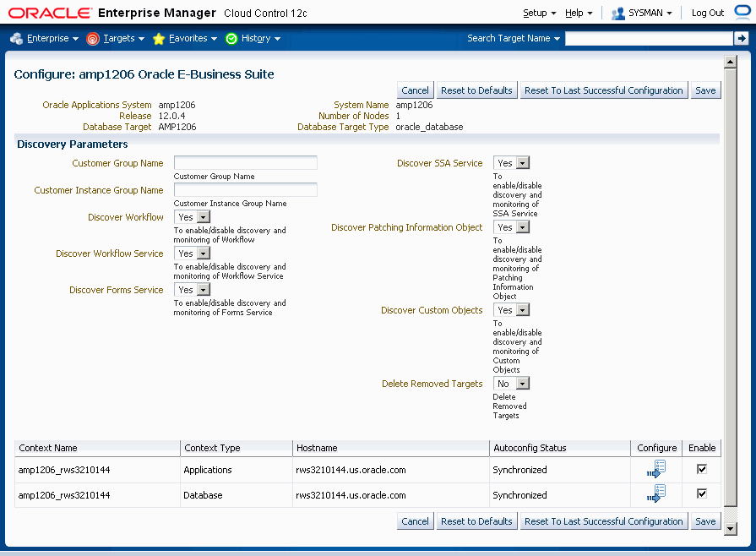Click the Log Out link
The image size is (756, 556).
[x=707, y=13]
